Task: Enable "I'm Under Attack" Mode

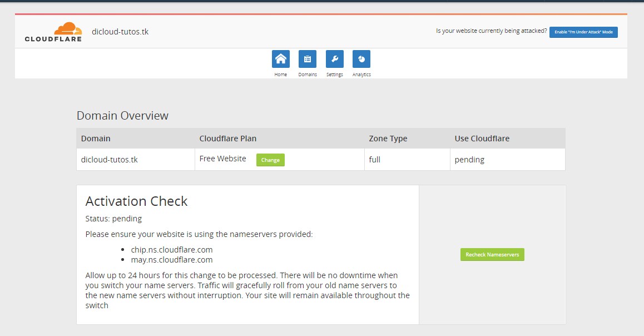Action: point(583,32)
